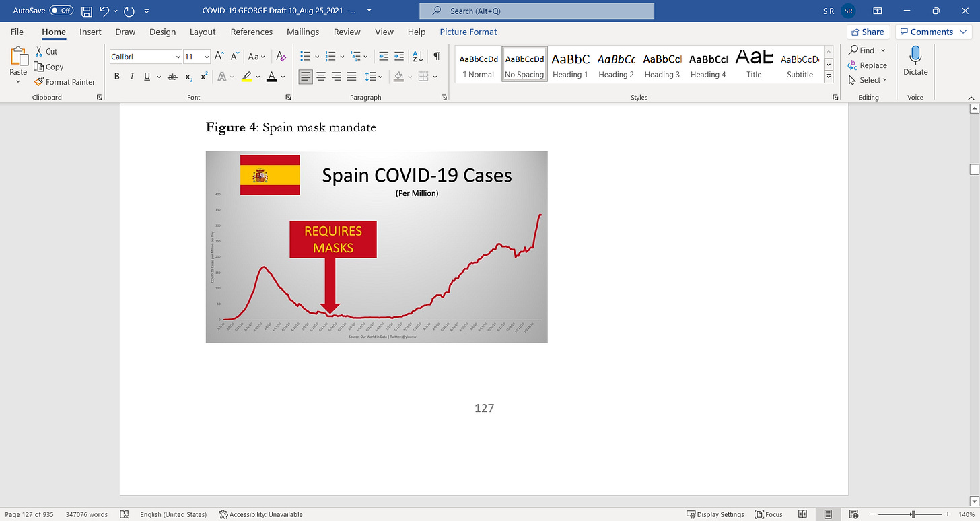This screenshot has width=980, height=521.
Task: Click the Redo icon in title bar
Action: coord(129,11)
